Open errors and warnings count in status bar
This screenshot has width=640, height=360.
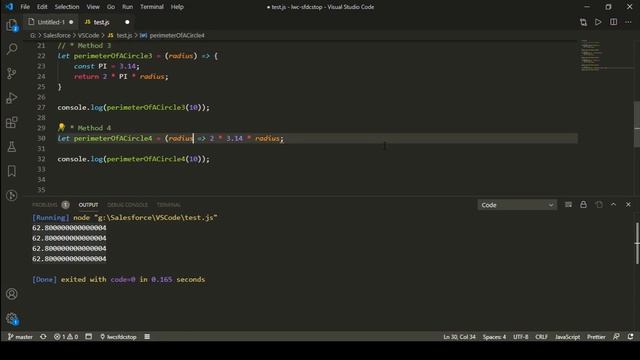(x=66, y=337)
